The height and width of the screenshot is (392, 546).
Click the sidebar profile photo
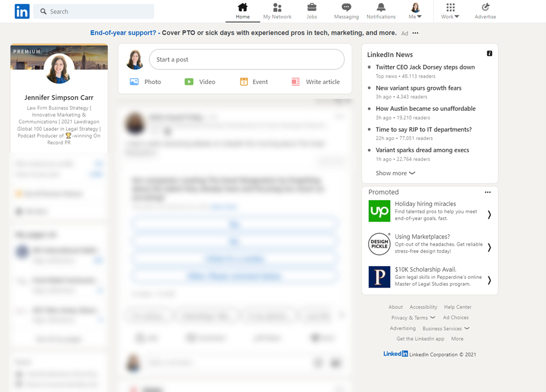coord(59,68)
